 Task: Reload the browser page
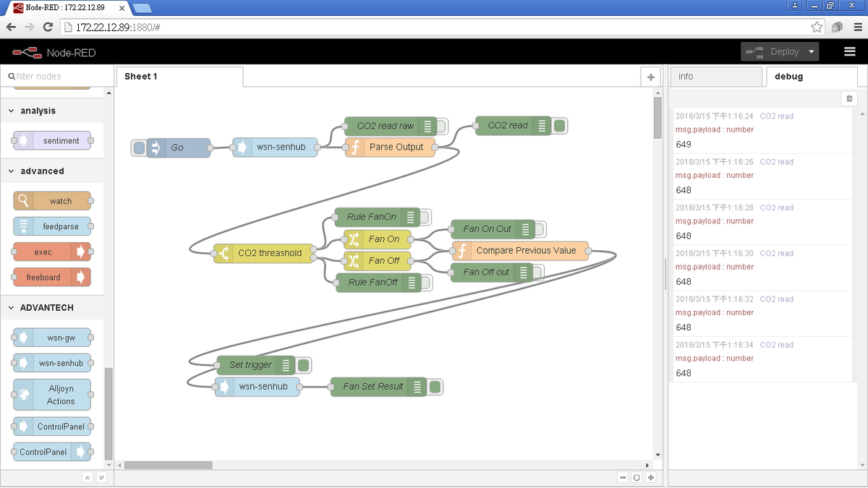tap(48, 27)
